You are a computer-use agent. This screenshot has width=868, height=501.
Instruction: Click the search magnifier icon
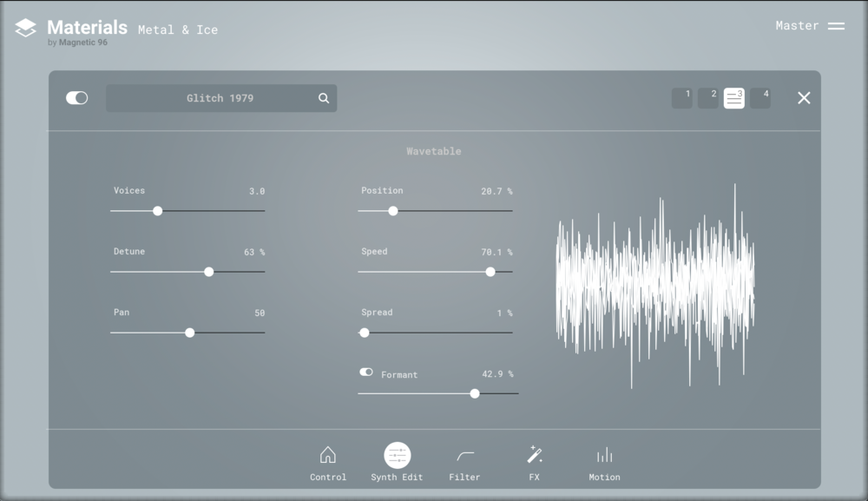(324, 98)
